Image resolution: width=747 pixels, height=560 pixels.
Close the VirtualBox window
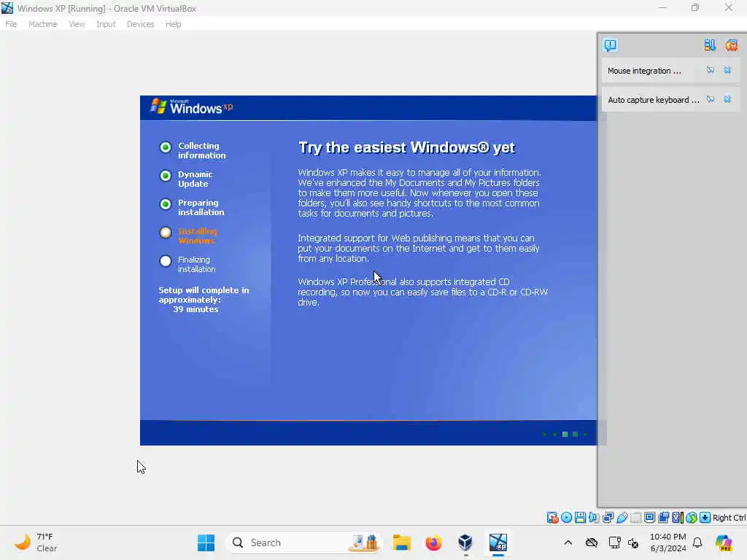[x=729, y=7]
